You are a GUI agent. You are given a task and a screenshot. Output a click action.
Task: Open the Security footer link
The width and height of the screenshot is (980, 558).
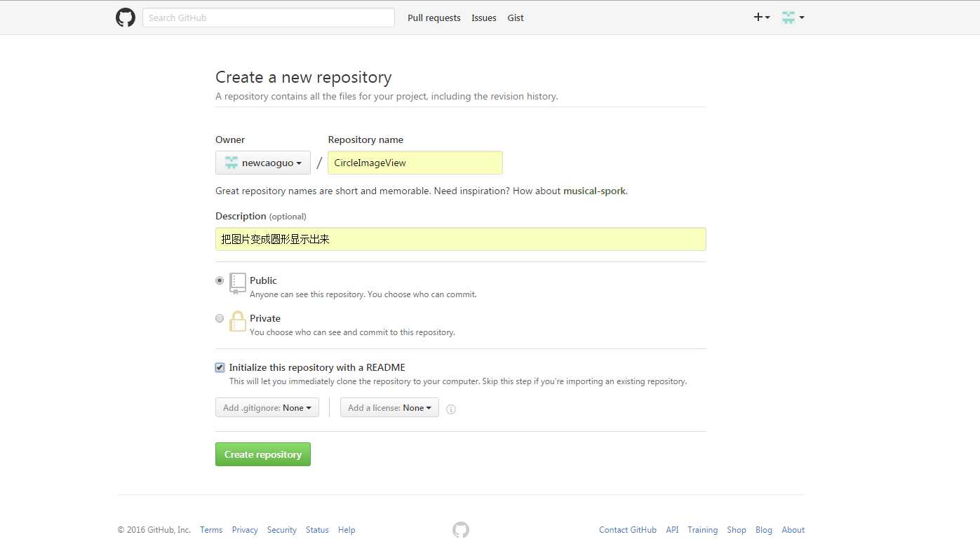[282, 530]
